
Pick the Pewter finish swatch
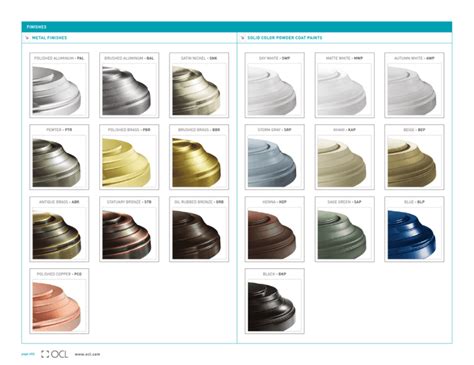pos(59,157)
